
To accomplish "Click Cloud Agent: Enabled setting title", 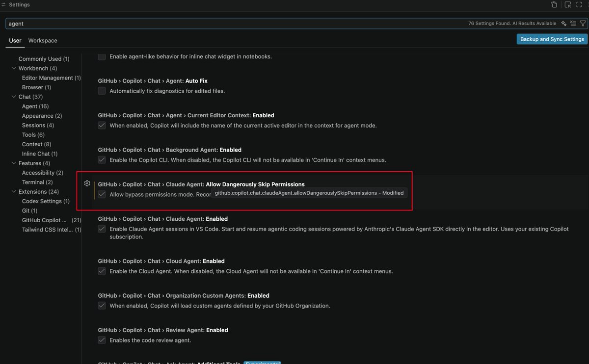I will [161, 261].
